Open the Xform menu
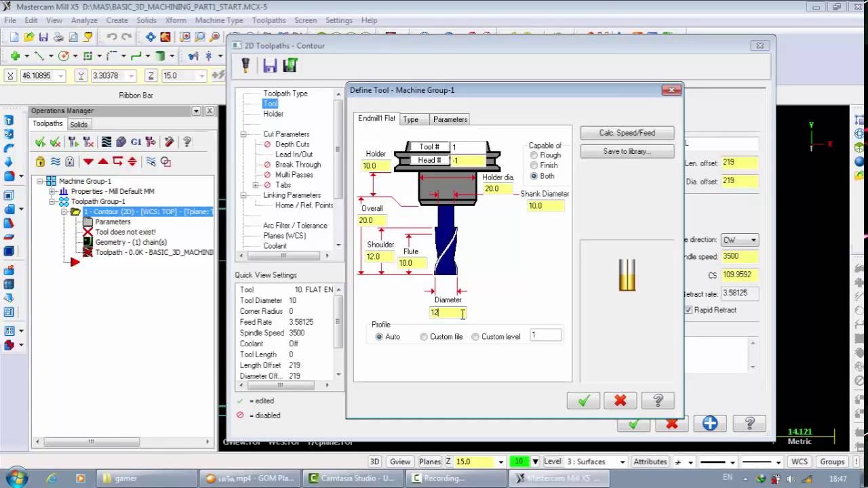 (x=176, y=20)
